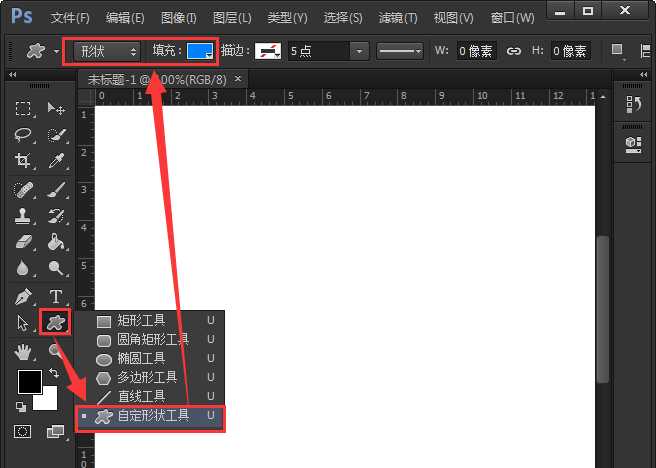Select the Hand tool
Image resolution: width=656 pixels, height=468 pixels.
tap(24, 350)
